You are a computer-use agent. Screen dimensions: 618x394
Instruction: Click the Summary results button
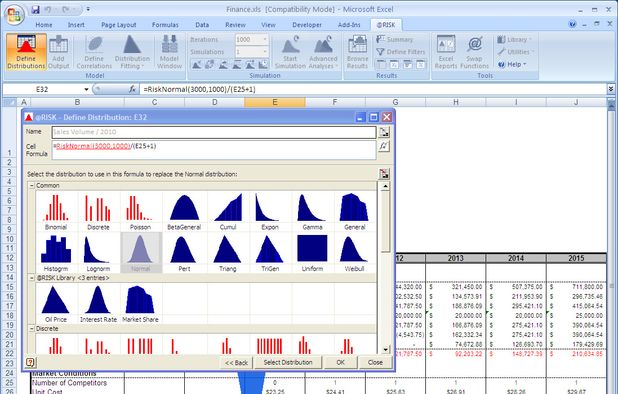point(395,39)
